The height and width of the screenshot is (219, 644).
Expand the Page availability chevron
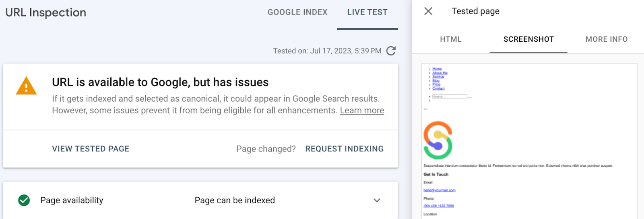[x=377, y=200]
